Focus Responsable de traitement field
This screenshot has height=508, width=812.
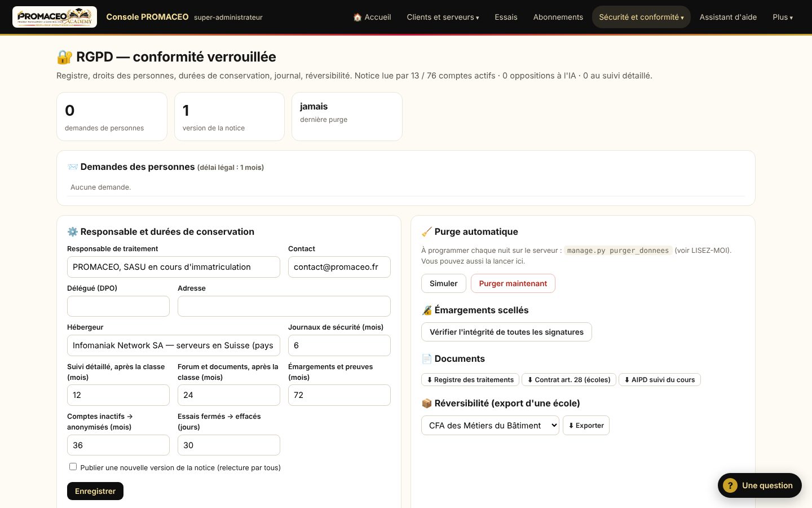(x=174, y=267)
